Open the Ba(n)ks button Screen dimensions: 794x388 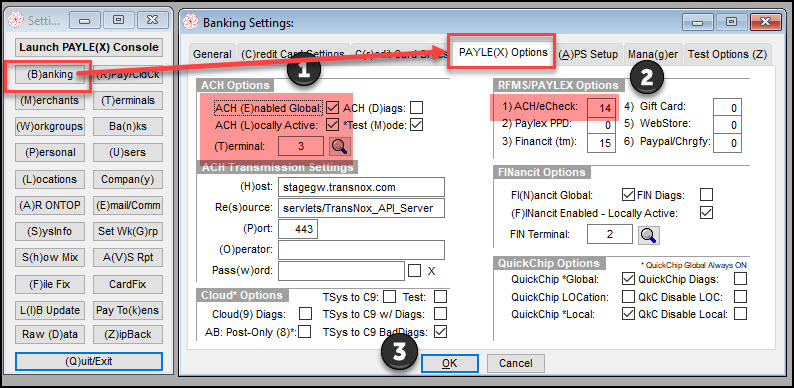pos(128,126)
